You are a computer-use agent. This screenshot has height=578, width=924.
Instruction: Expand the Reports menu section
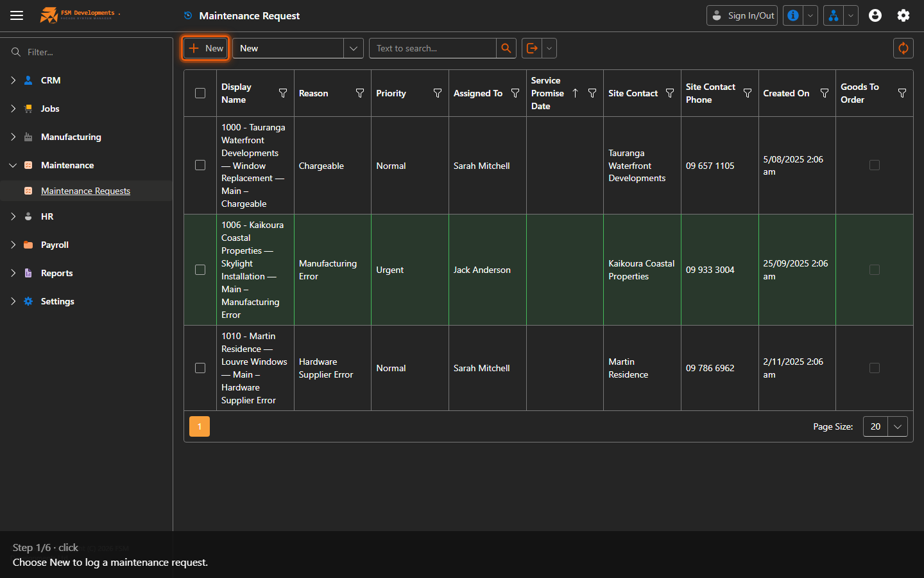tap(13, 273)
